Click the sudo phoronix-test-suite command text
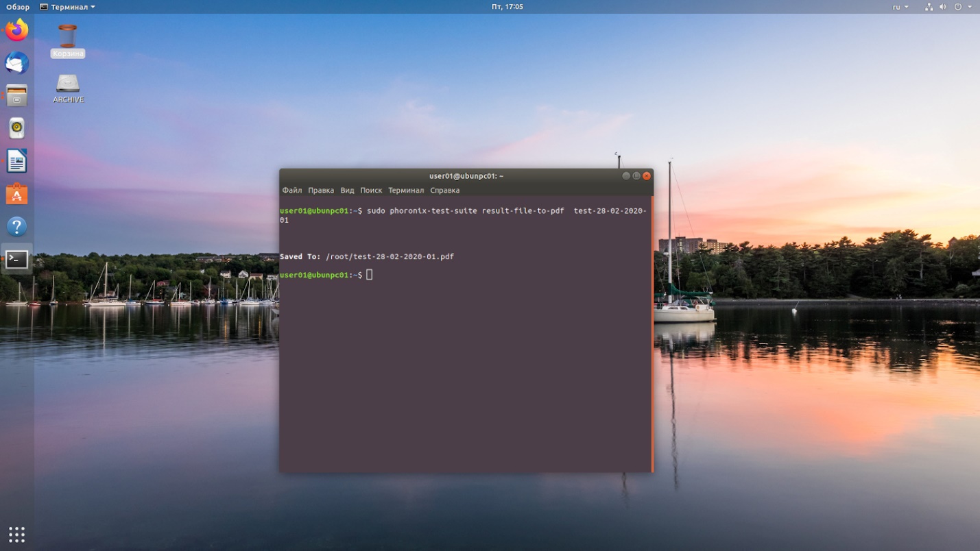The height and width of the screenshot is (551, 980). coord(463,215)
